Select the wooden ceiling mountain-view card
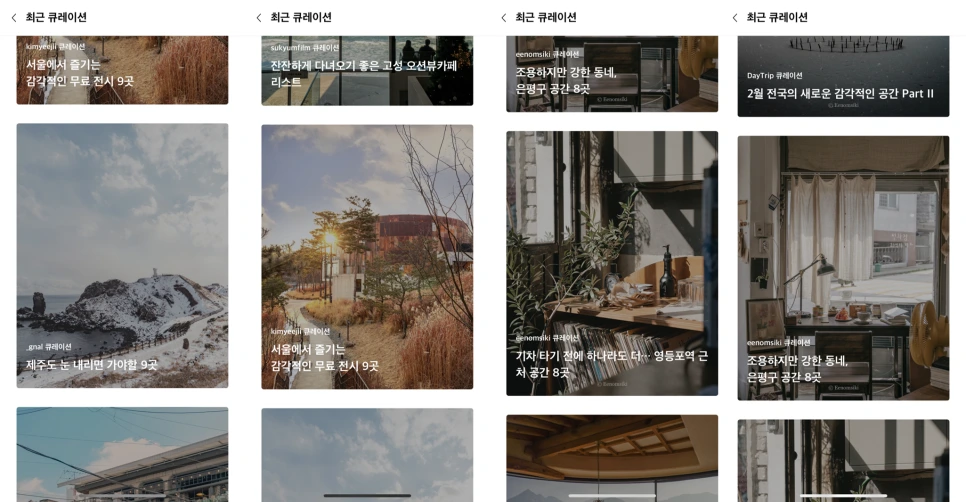The image size is (966, 502). pos(612,458)
